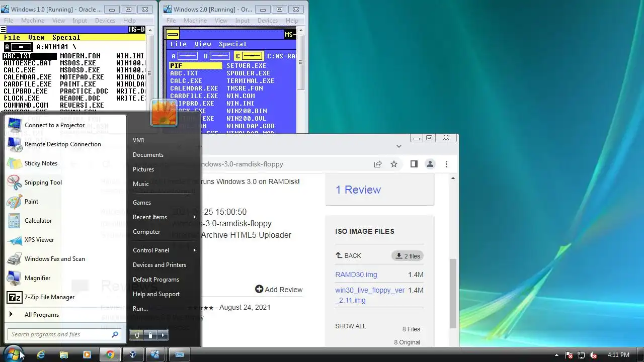
Task: Open Internet Explorer from the taskbar
Action: 41,354
